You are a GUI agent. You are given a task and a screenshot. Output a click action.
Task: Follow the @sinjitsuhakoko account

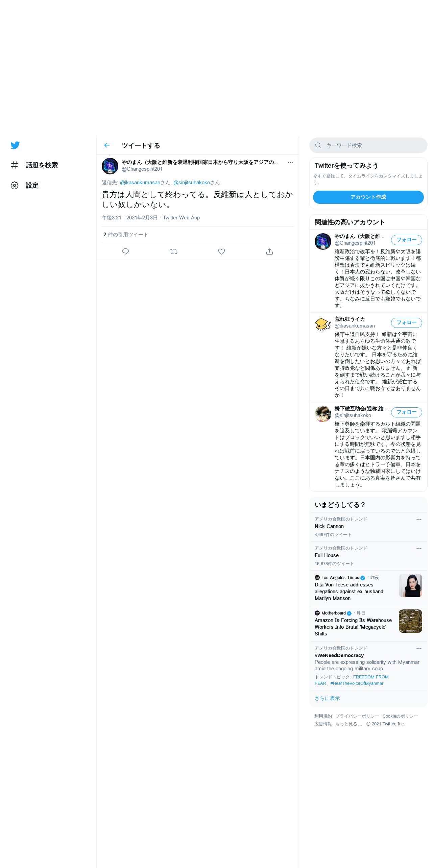[x=406, y=412]
